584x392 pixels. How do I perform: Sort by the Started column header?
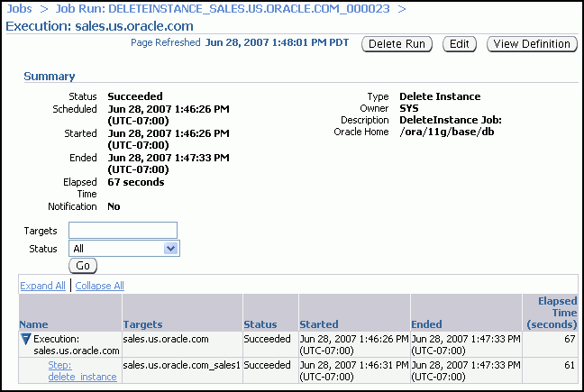pyautogui.click(x=319, y=324)
